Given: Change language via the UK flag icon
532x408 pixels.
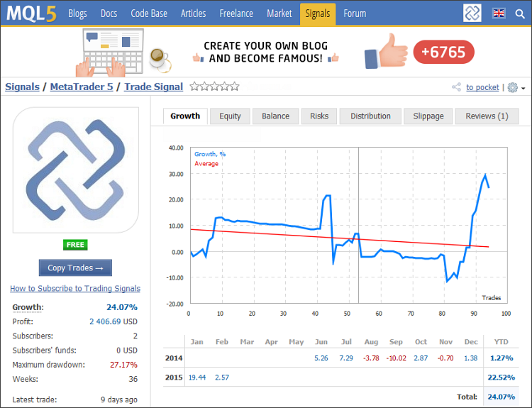Looking at the screenshot, I should click(499, 13).
